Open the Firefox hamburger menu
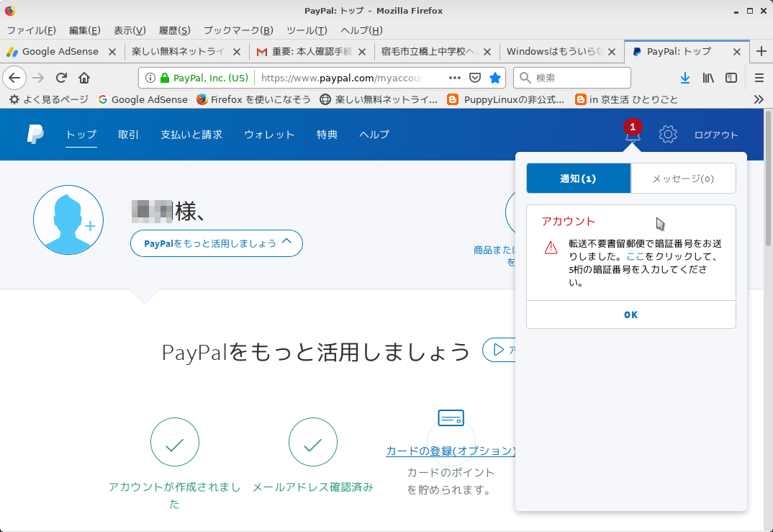The image size is (773, 532). point(759,78)
